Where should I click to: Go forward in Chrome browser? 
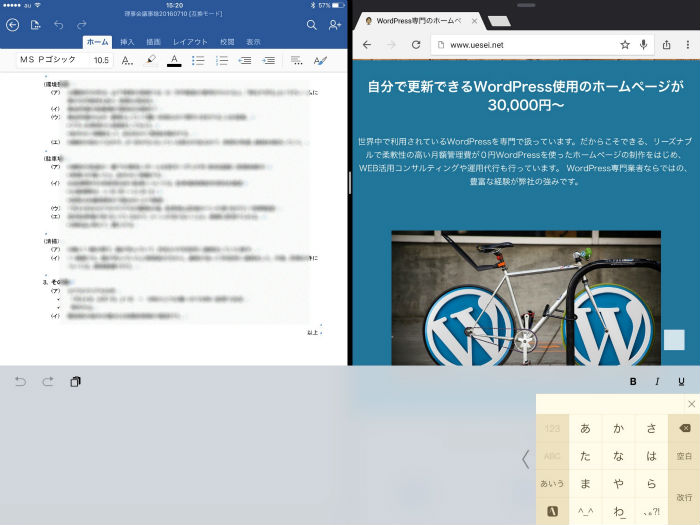[391, 45]
